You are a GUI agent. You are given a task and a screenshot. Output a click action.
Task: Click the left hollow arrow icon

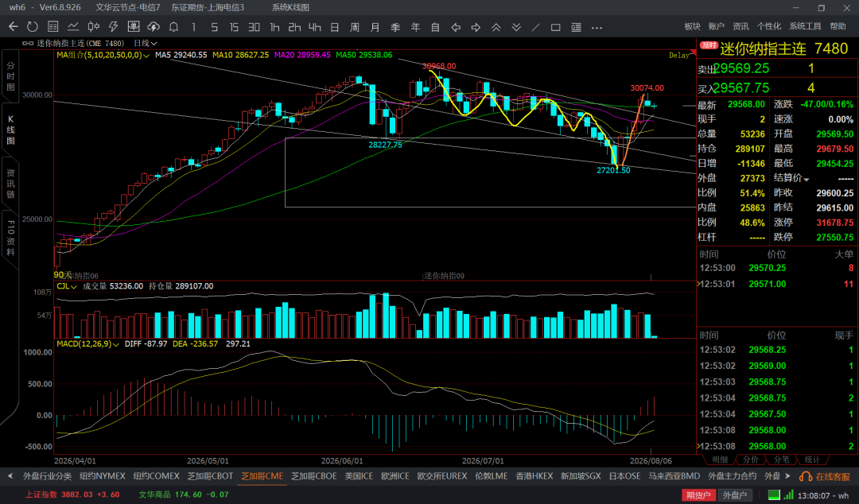(x=455, y=27)
